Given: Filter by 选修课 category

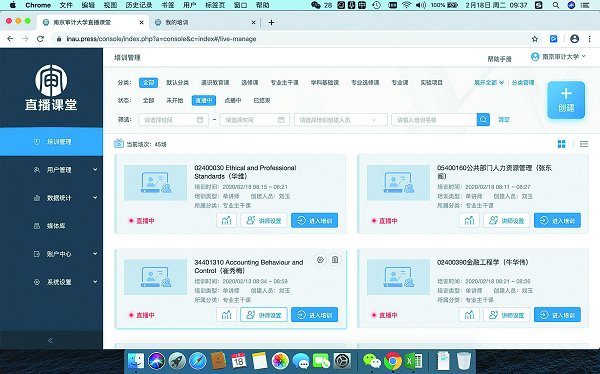Looking at the screenshot, I should [x=250, y=82].
